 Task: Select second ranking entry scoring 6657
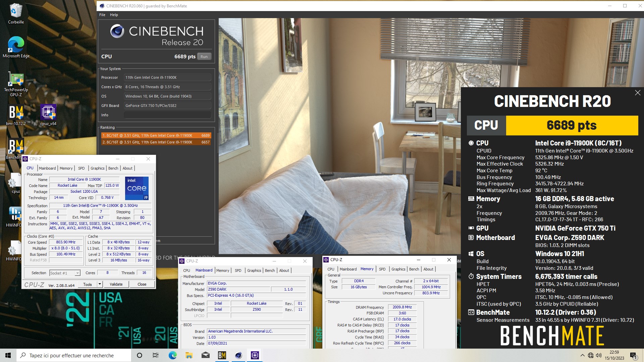[156, 142]
